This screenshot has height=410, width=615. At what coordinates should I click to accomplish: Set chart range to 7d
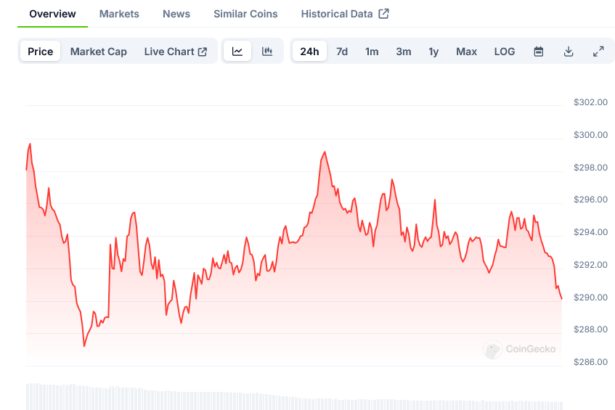point(342,52)
